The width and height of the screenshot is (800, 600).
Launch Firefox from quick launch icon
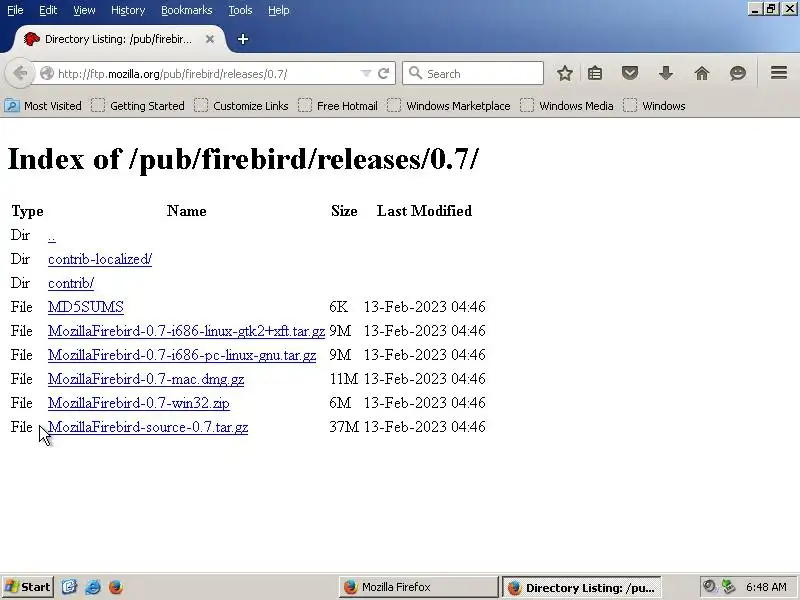[116, 587]
